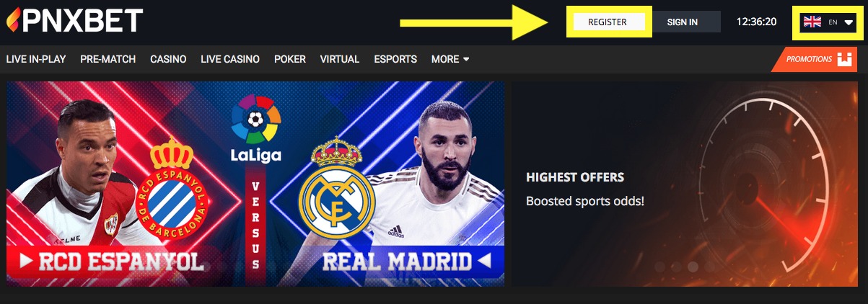The width and height of the screenshot is (868, 304).
Task: Expand the MORE menu
Action: pyautogui.click(x=450, y=59)
